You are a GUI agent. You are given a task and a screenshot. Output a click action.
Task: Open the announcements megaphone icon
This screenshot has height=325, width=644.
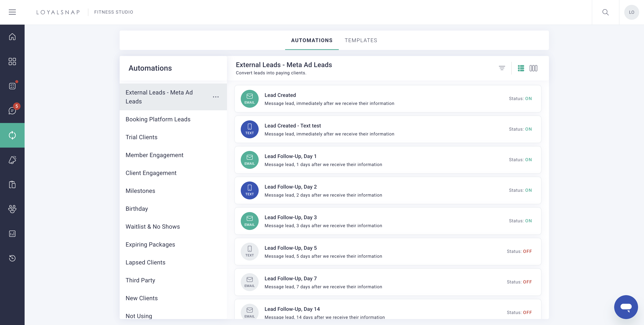[x=12, y=160]
